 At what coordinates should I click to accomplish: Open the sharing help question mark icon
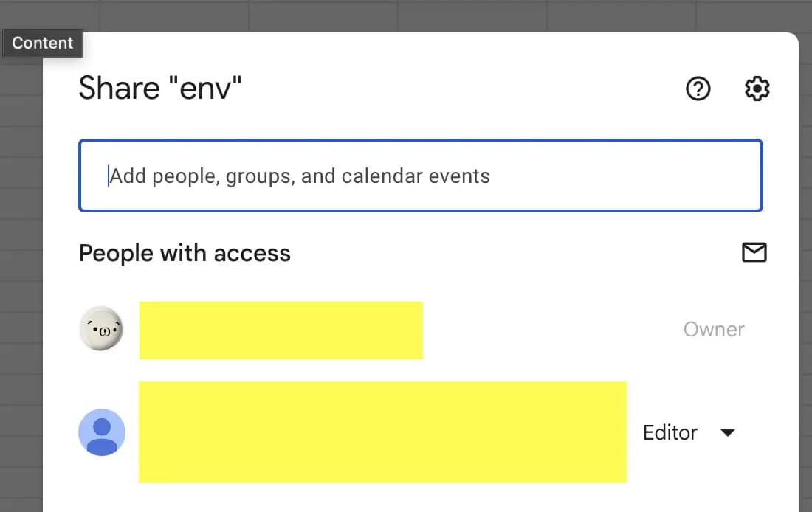698,89
